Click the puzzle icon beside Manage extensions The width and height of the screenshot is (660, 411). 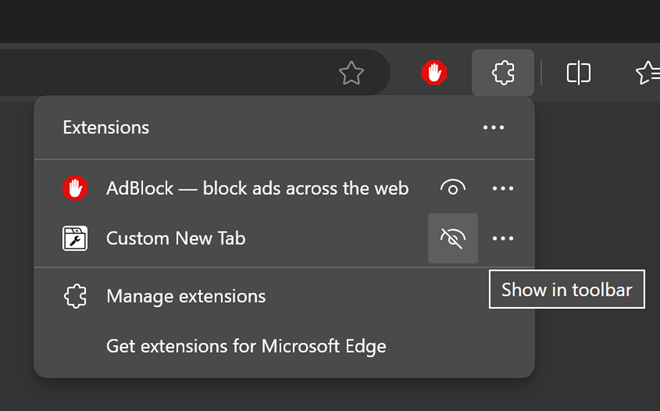pos(75,296)
